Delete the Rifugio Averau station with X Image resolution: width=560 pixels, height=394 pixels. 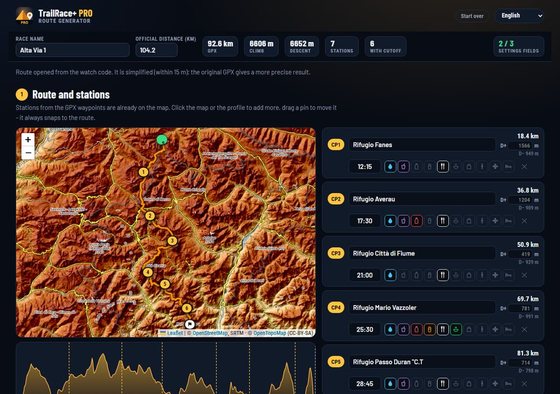click(x=524, y=221)
